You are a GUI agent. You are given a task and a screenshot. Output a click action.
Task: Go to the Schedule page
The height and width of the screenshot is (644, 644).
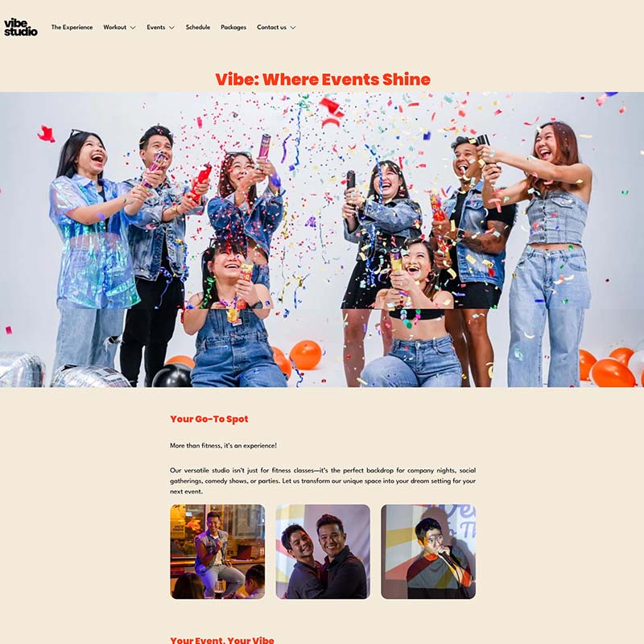click(197, 27)
